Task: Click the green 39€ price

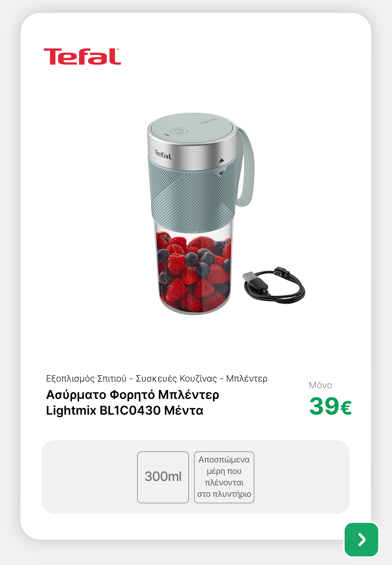Action: pos(330,406)
